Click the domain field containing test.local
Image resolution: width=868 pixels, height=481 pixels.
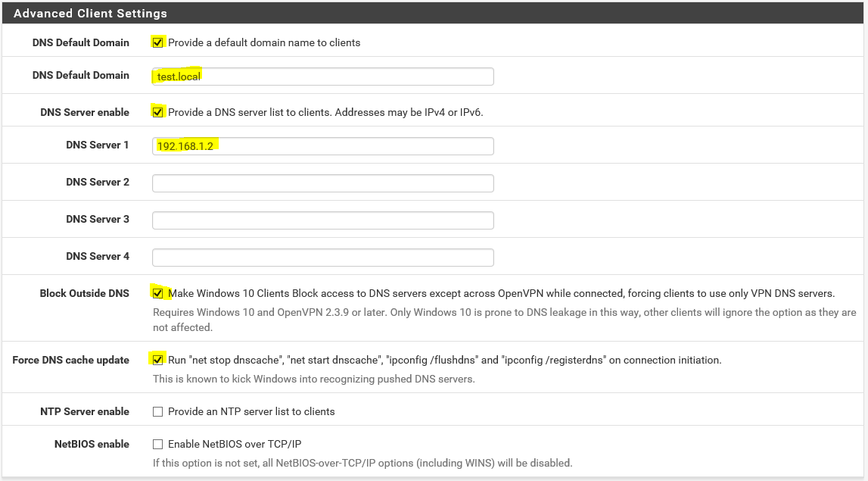pyautogui.click(x=322, y=77)
